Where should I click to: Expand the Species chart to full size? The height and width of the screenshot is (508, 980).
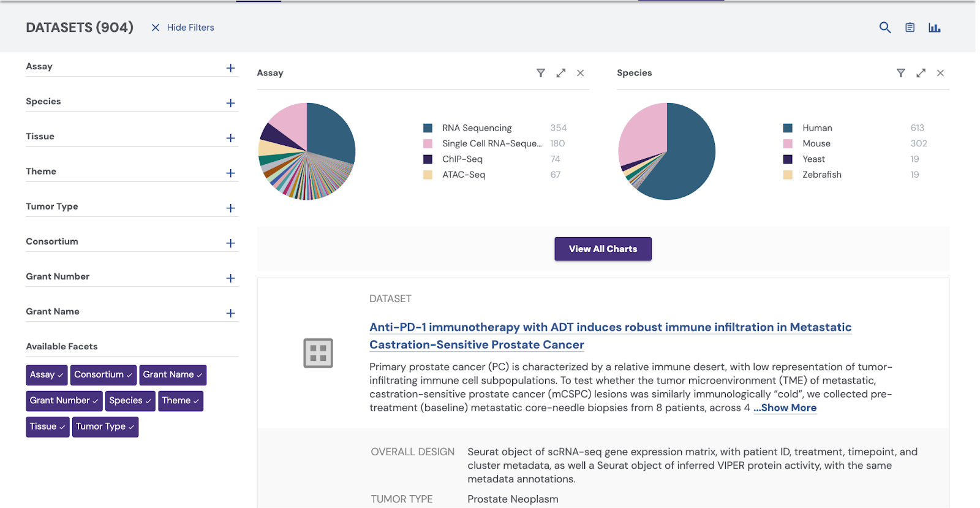[921, 73]
